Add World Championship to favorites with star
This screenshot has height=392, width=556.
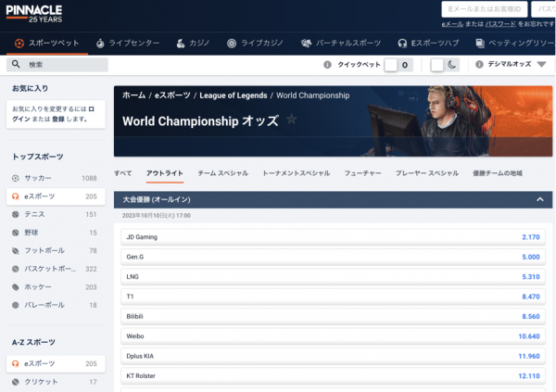click(x=292, y=120)
